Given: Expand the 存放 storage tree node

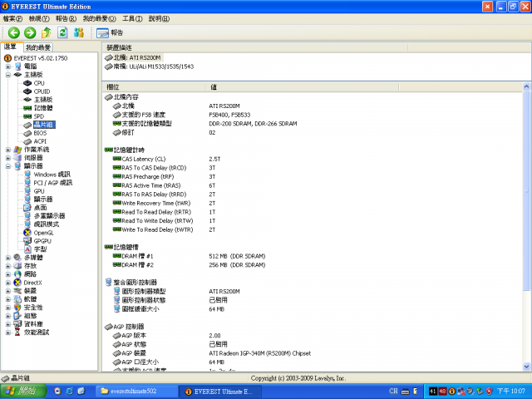Looking at the screenshot, I should tap(7, 266).
